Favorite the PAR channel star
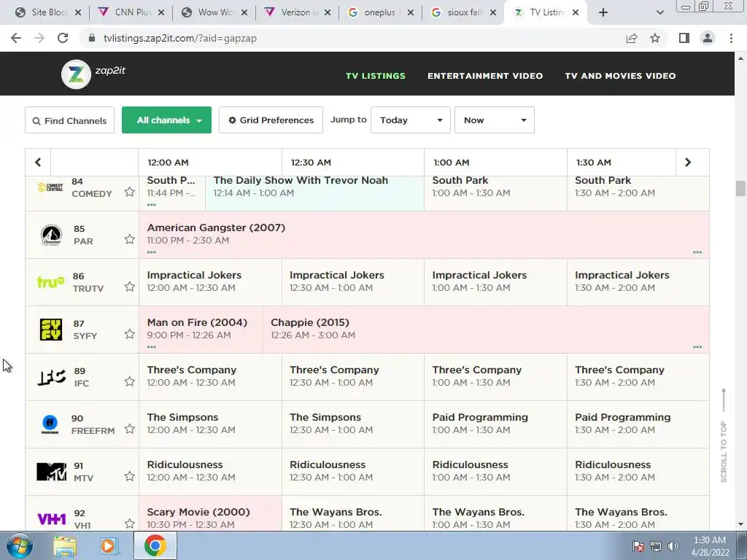 130,239
